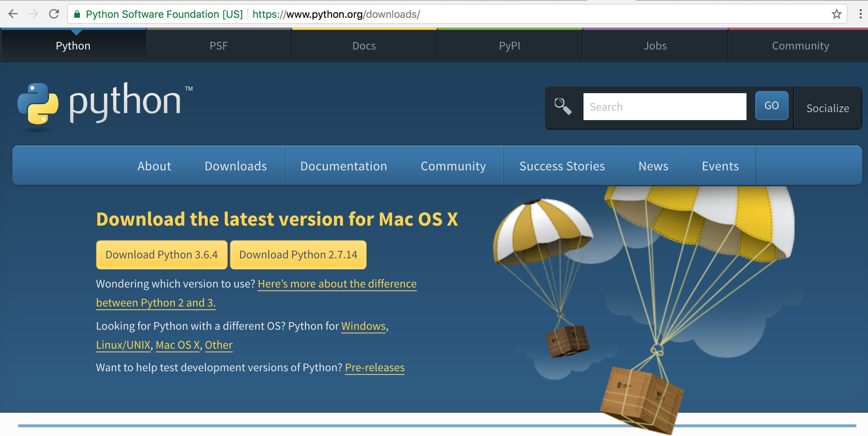The height and width of the screenshot is (436, 868).
Task: Click Download Python 3.6.4 button
Action: point(162,255)
